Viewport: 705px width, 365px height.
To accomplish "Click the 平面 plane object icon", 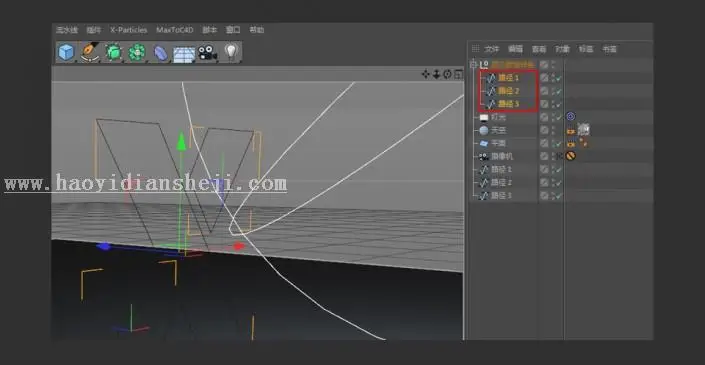I will (x=484, y=143).
